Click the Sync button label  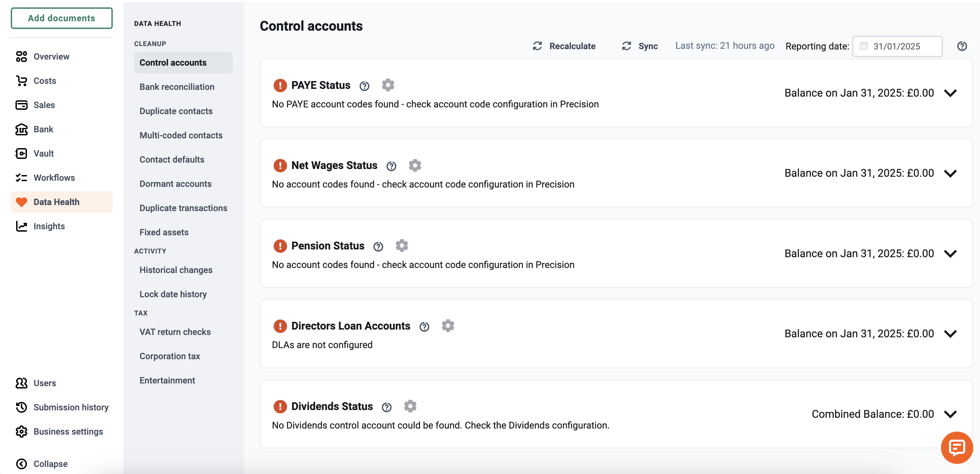[648, 46]
